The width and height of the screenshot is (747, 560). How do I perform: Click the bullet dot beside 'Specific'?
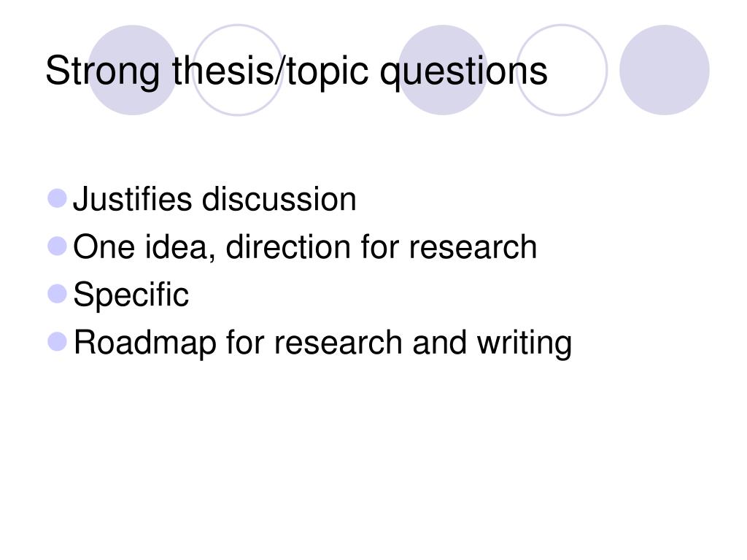(57, 294)
